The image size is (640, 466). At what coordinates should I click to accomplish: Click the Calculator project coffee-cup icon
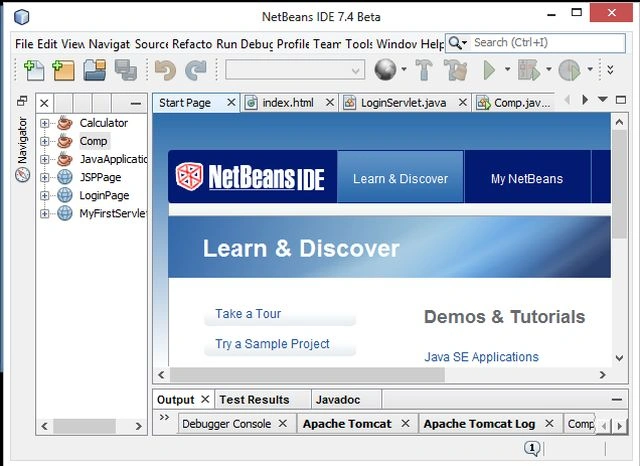pos(65,123)
